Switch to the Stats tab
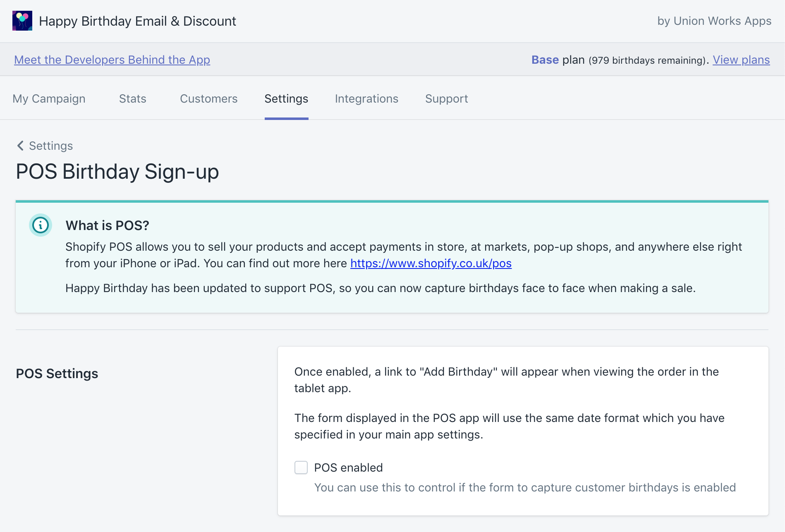Screen dimensions: 785x532 pyautogui.click(x=132, y=99)
